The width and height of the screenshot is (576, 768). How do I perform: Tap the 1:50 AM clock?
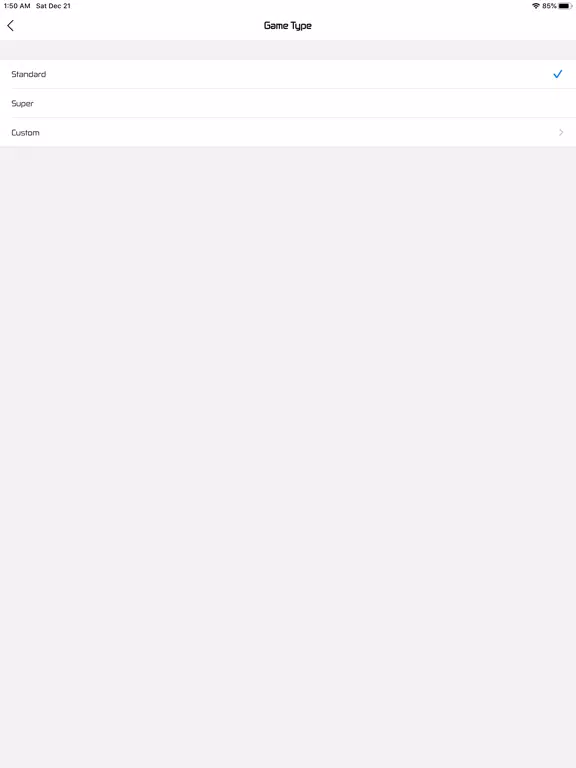(x=17, y=6)
